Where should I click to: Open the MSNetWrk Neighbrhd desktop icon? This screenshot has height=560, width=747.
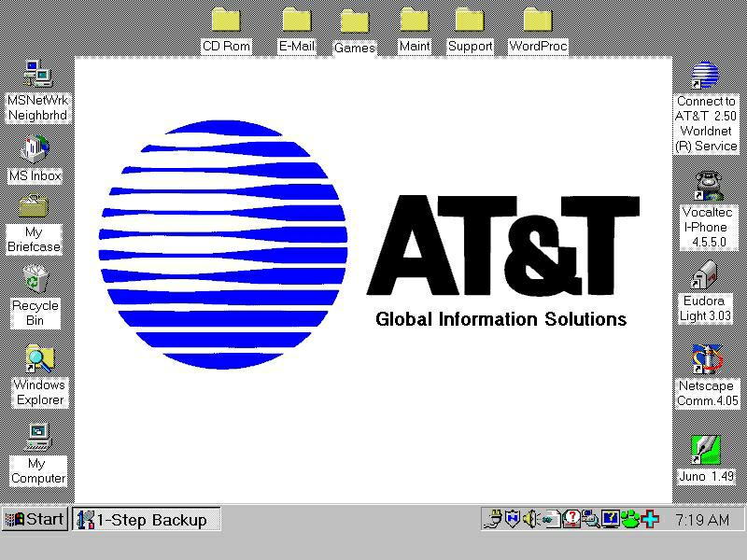coord(37,75)
